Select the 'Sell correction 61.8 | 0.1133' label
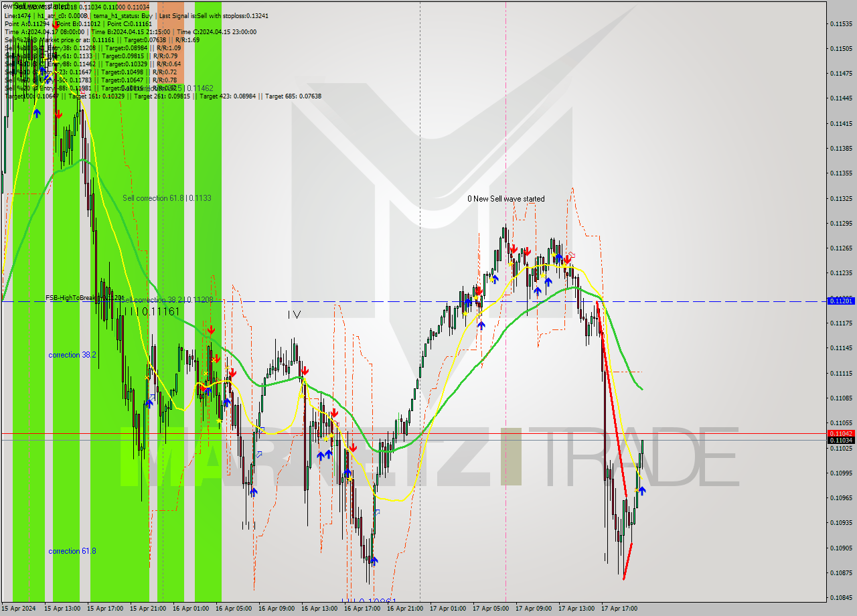857x616 pixels. (x=167, y=198)
